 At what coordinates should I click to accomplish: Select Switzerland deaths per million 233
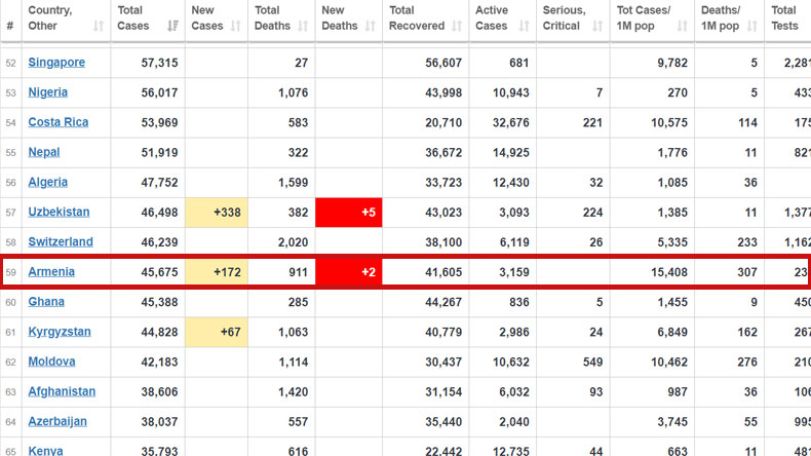tap(747, 242)
